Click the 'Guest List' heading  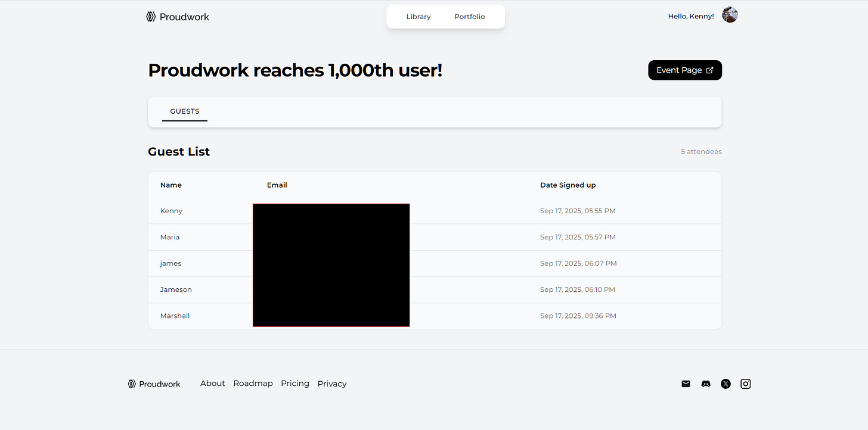click(x=179, y=152)
